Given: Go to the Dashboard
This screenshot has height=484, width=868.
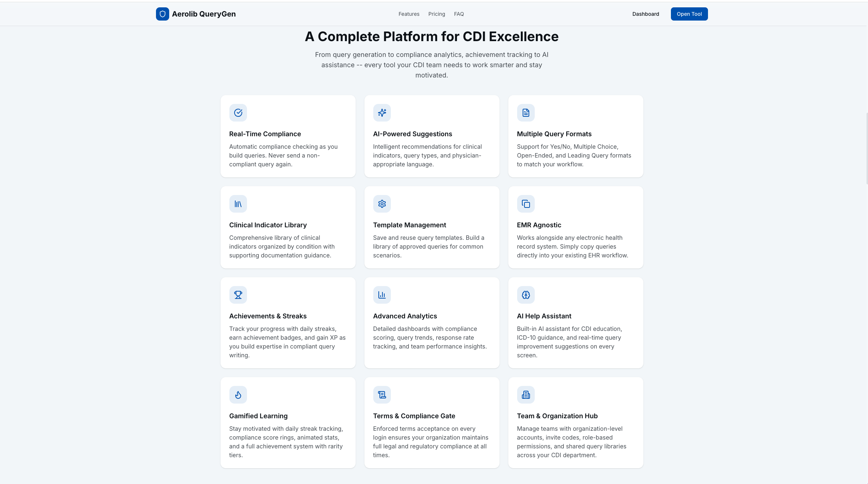Looking at the screenshot, I should click(646, 14).
